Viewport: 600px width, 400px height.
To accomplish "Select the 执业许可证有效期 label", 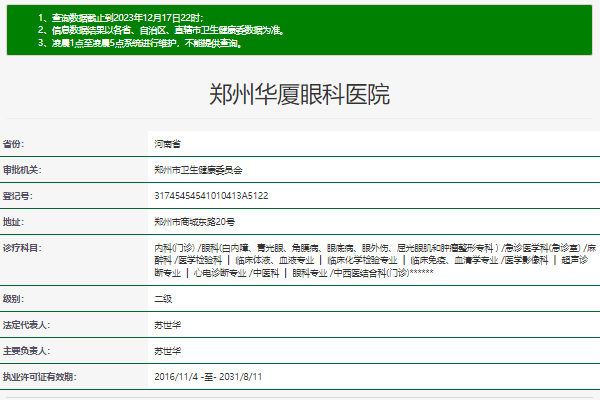I will (40, 377).
